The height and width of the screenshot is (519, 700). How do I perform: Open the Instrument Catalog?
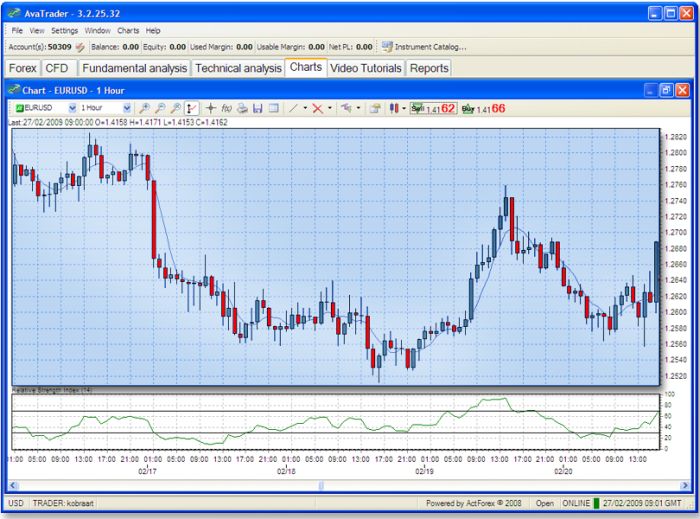pyautogui.click(x=423, y=46)
